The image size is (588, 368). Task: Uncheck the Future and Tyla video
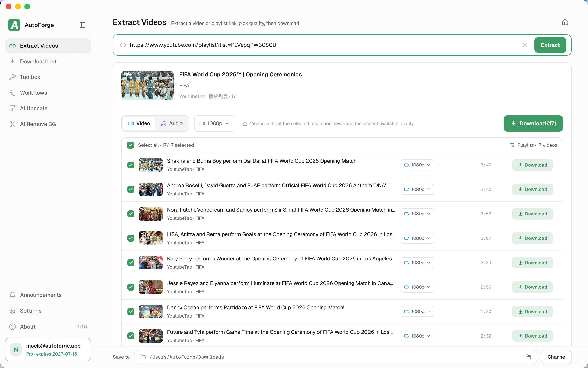click(x=131, y=336)
